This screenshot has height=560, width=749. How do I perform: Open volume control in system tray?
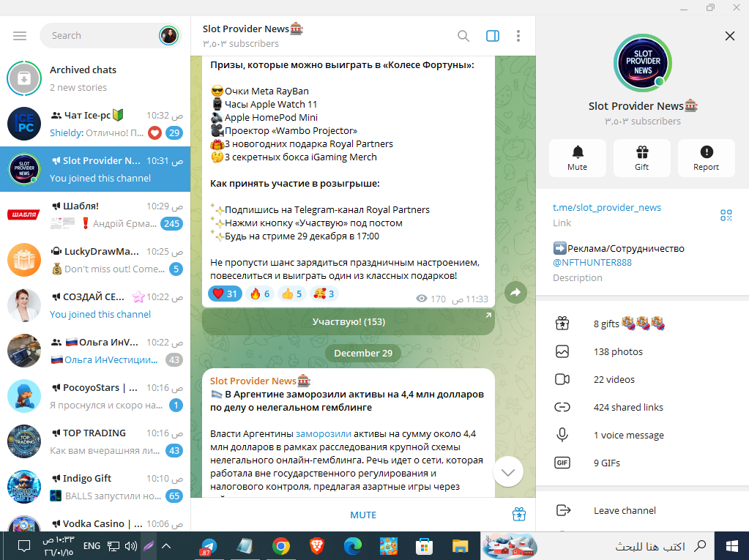(131, 545)
